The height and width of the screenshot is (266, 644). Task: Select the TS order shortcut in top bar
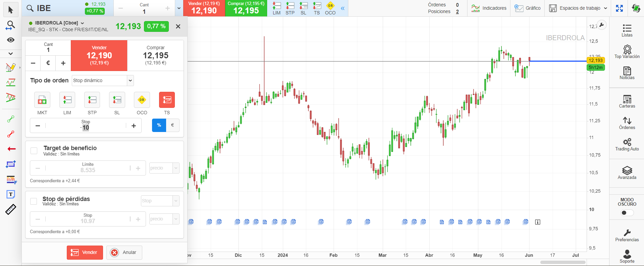(x=317, y=8)
